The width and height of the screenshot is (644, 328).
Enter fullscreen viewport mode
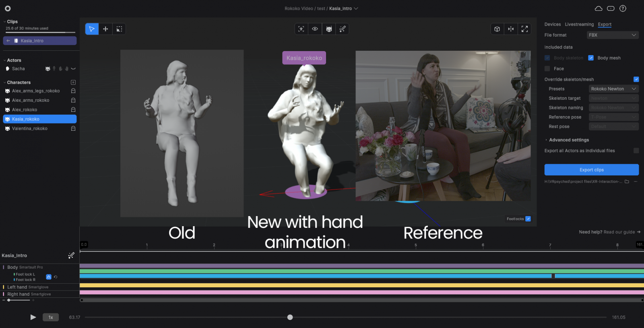(524, 29)
